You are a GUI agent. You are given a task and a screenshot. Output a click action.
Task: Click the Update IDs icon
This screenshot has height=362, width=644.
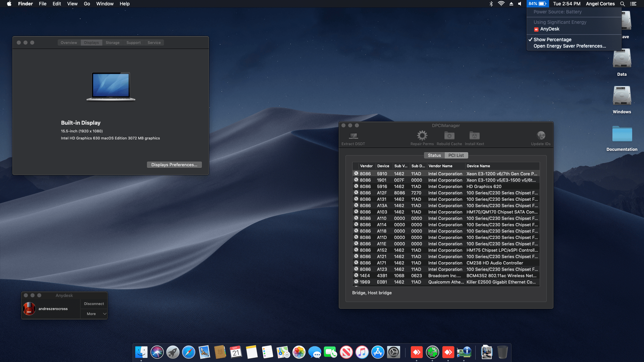[541, 136]
